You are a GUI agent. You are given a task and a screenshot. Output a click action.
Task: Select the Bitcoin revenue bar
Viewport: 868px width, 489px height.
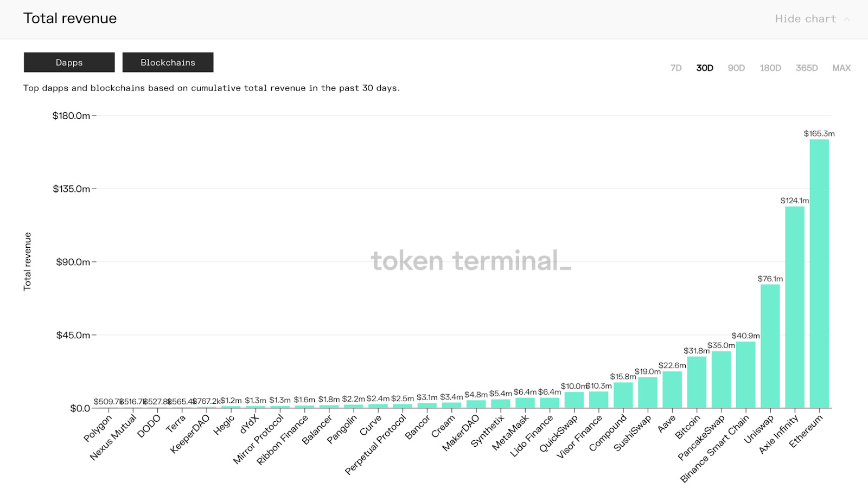[x=697, y=382]
